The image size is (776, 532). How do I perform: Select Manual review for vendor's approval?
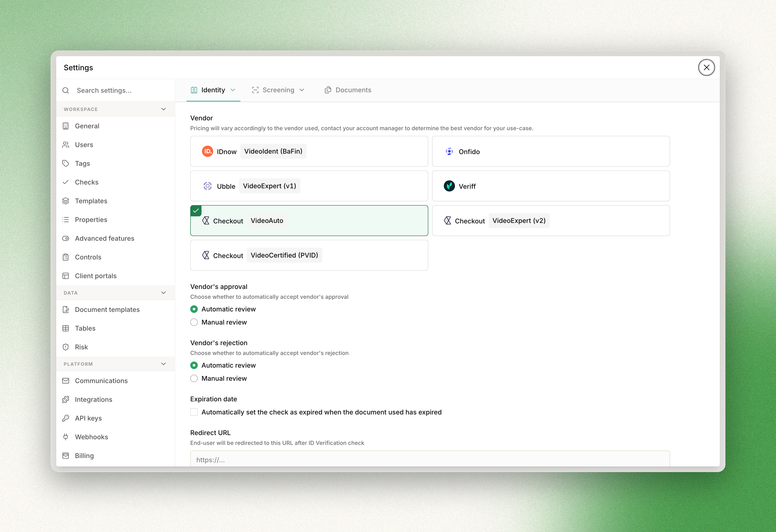tap(194, 322)
